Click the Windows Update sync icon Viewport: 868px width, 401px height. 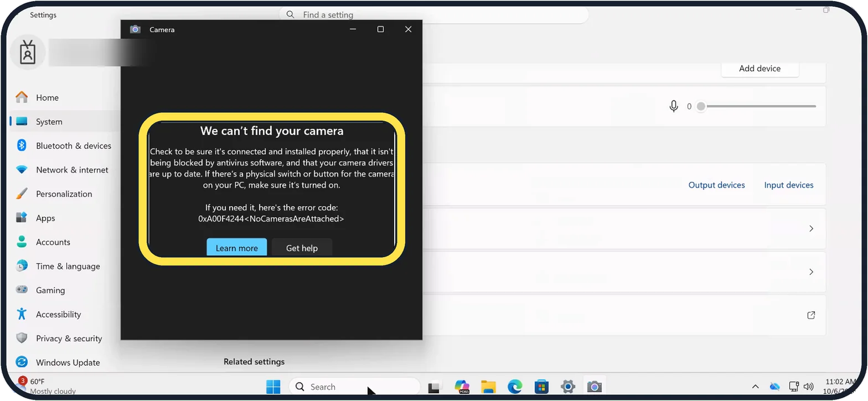pos(22,362)
